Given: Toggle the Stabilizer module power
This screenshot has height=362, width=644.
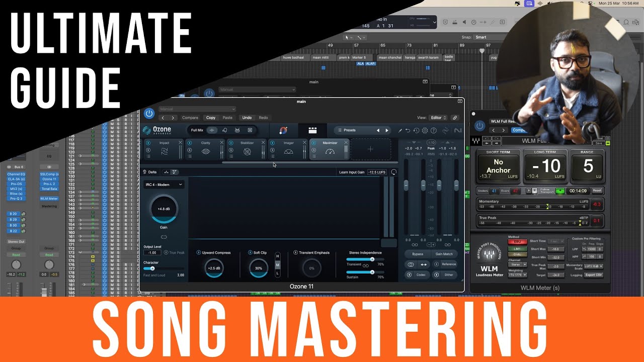Looking at the screenshot, I should pyautogui.click(x=231, y=143).
